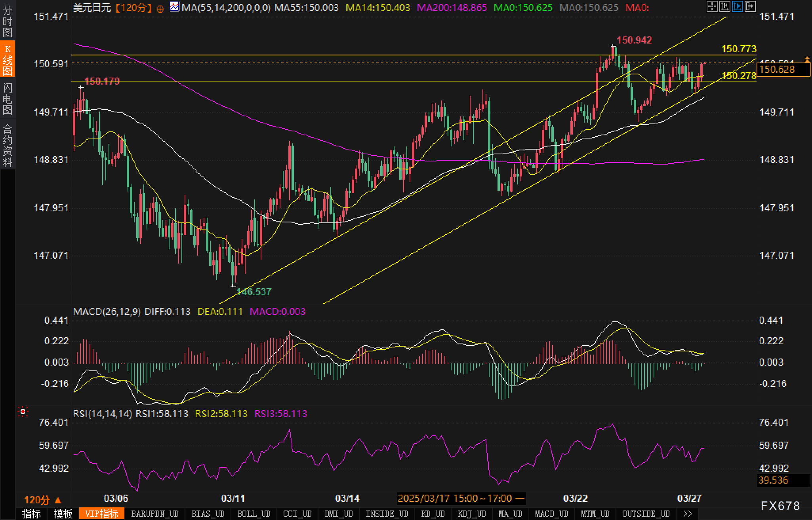
Task: Click the red sun icon beside RSI
Action: (23, 412)
